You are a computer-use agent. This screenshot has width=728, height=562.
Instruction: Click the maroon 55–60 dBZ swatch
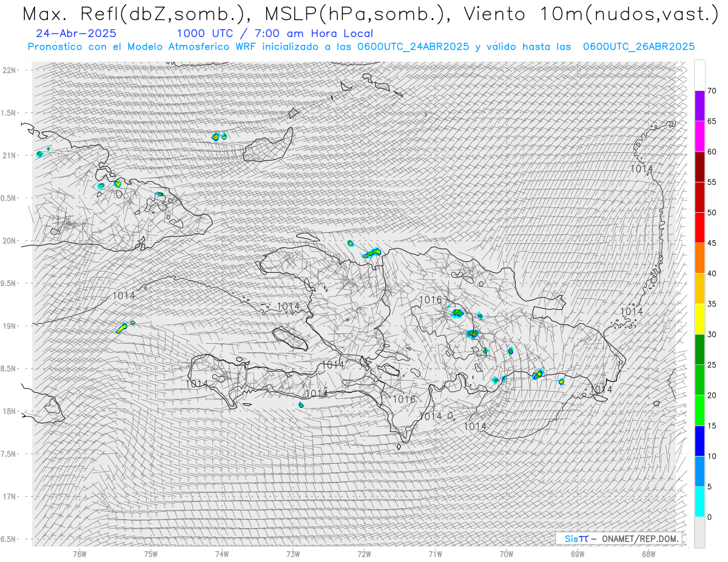click(699, 167)
